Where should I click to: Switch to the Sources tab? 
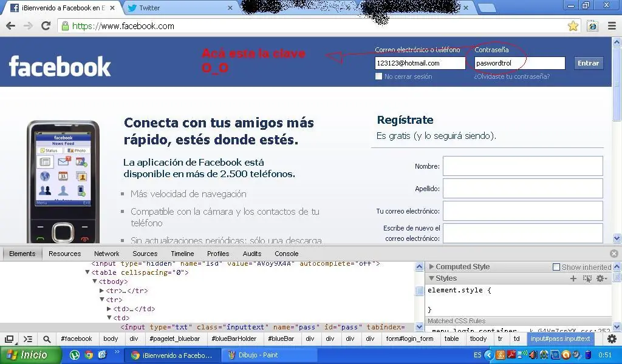click(x=145, y=254)
